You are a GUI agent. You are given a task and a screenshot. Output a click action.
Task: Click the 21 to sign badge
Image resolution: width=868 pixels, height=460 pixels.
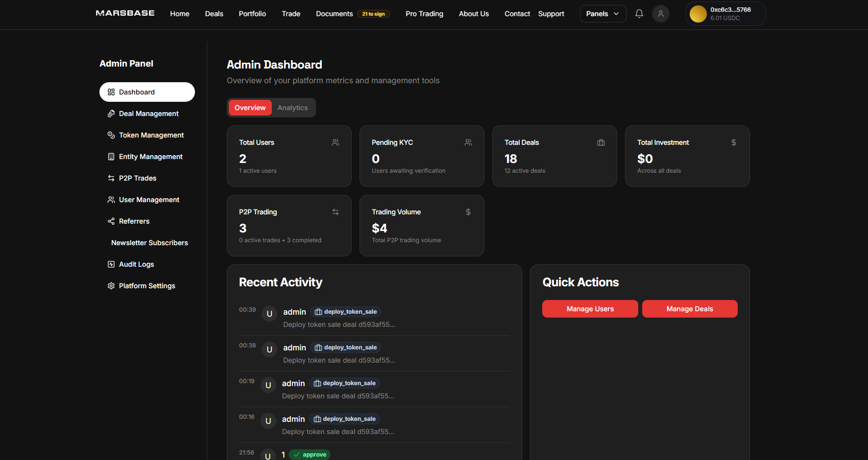(x=373, y=14)
